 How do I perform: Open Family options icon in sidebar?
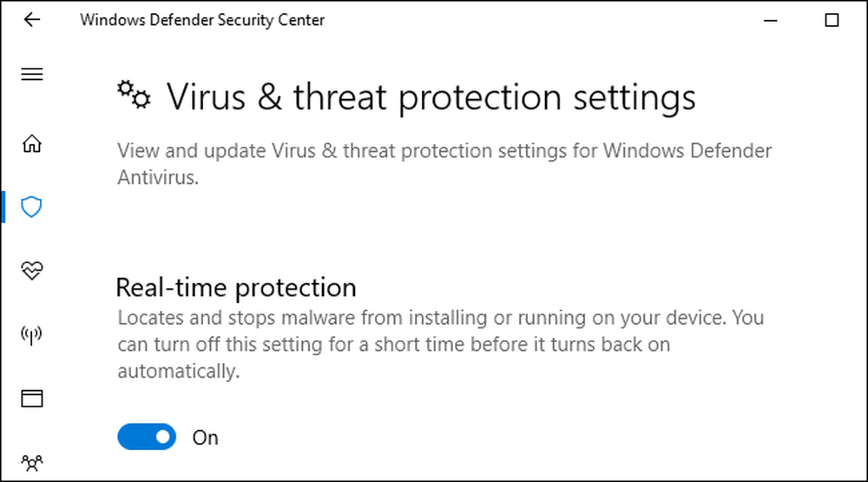[31, 463]
